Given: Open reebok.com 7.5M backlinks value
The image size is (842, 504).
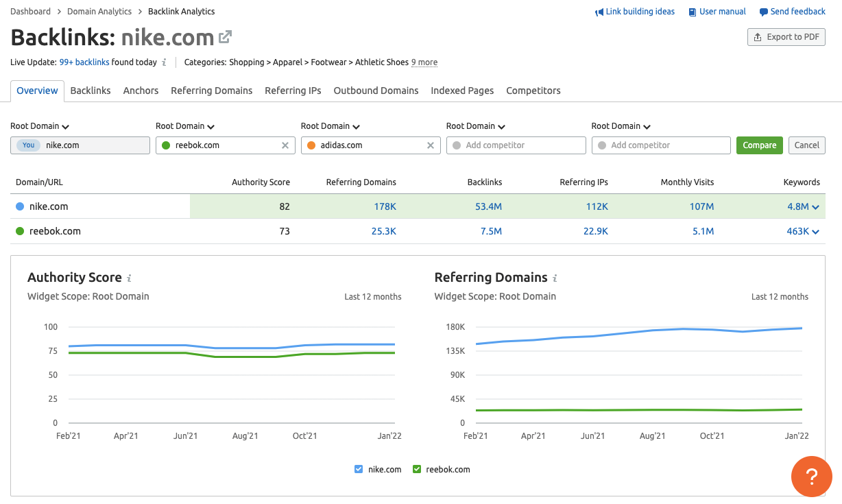Looking at the screenshot, I should 492,231.
